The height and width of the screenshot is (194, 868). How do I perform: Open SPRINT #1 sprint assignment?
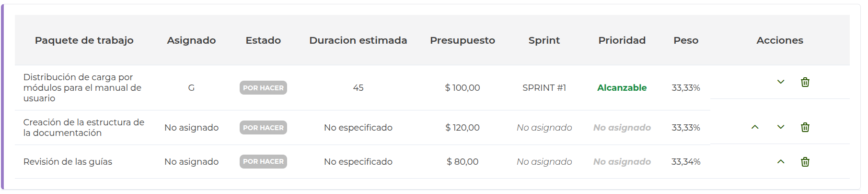[x=544, y=88]
